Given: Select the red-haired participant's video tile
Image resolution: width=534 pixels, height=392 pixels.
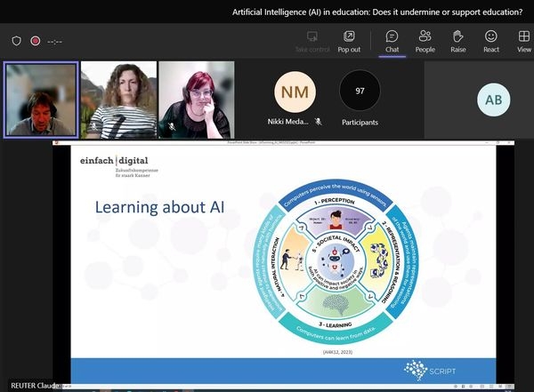Looking at the screenshot, I should tap(197, 100).
